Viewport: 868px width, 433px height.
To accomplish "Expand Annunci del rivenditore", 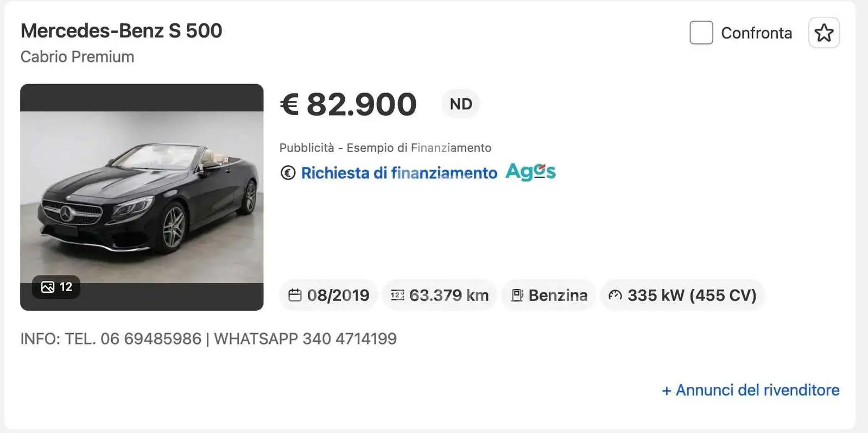I will click(x=750, y=390).
